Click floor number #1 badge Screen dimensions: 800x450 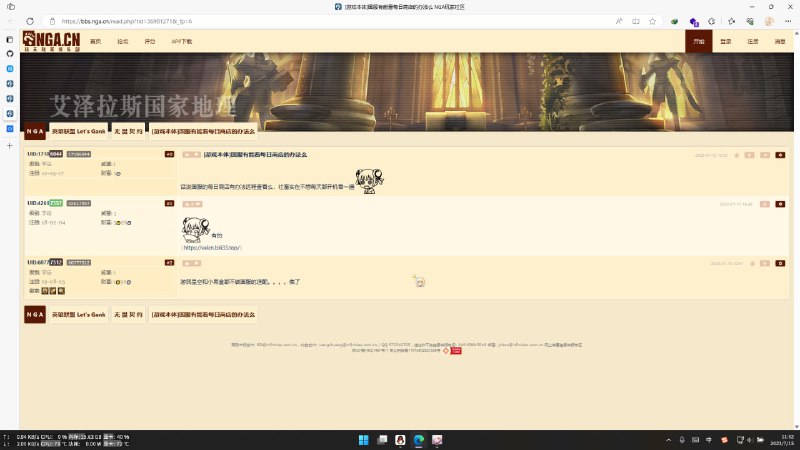click(169, 203)
